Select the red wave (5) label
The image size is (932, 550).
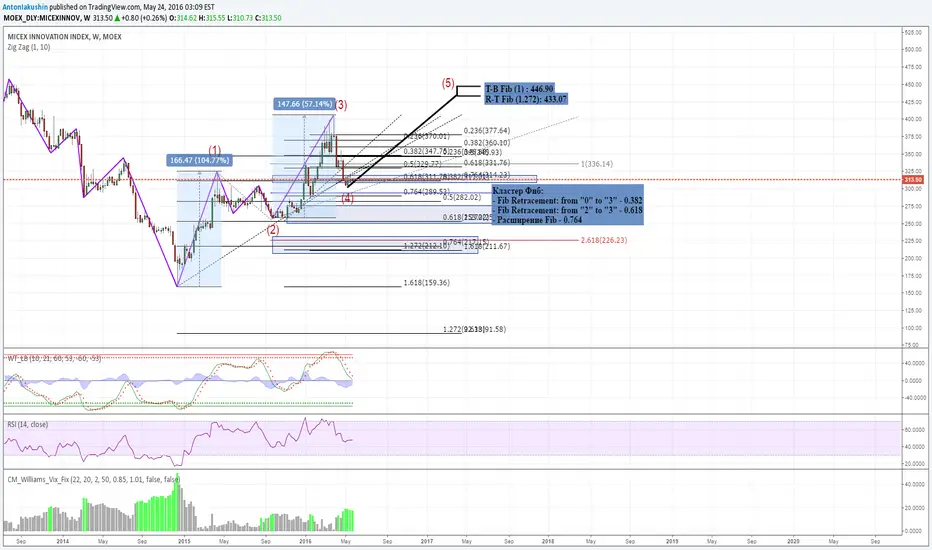[448, 84]
